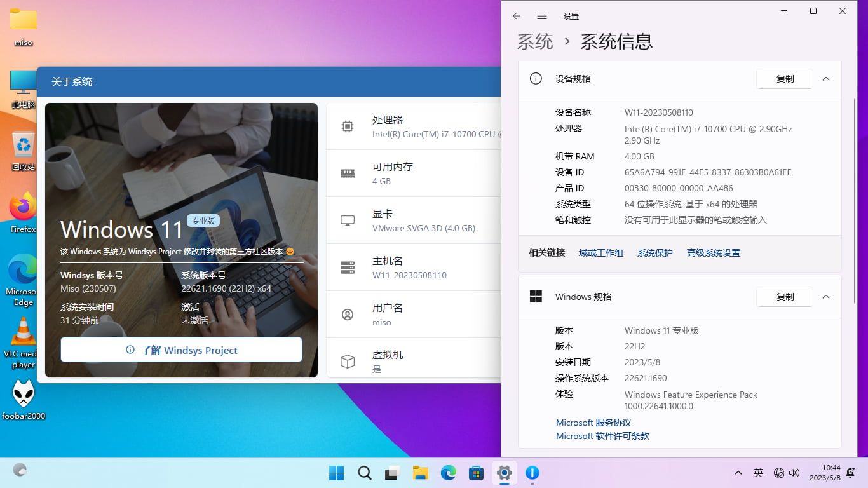Open the Settings hamburger navigation menu

pyautogui.click(x=542, y=16)
